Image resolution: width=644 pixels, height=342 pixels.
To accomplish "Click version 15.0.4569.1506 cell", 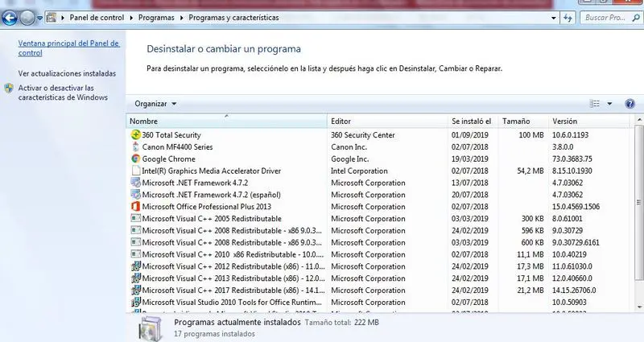I will click(576, 206).
